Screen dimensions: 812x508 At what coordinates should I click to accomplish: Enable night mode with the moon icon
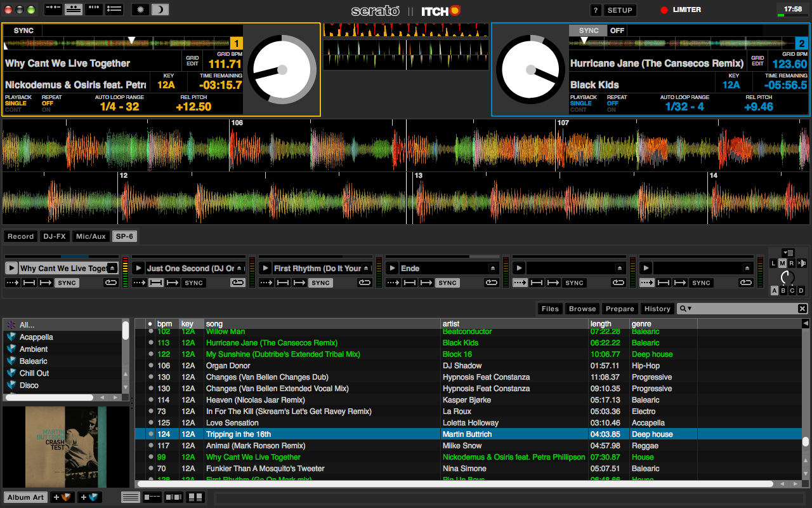(160, 10)
